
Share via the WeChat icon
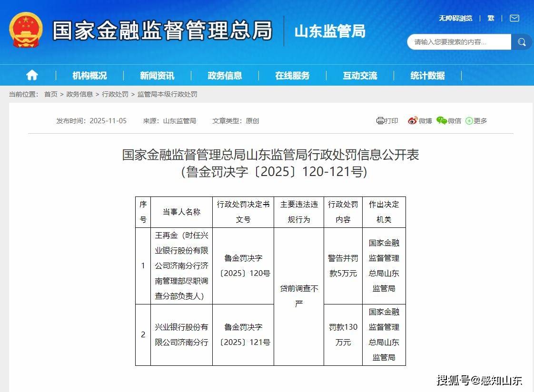coord(442,121)
